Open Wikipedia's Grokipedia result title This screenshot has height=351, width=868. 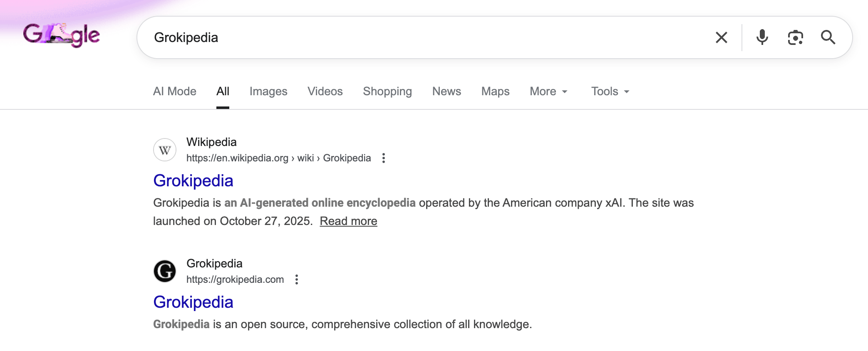pyautogui.click(x=193, y=181)
